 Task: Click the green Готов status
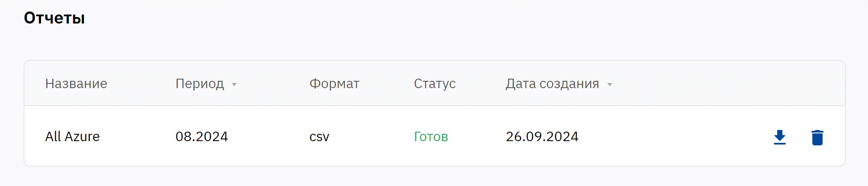(431, 136)
